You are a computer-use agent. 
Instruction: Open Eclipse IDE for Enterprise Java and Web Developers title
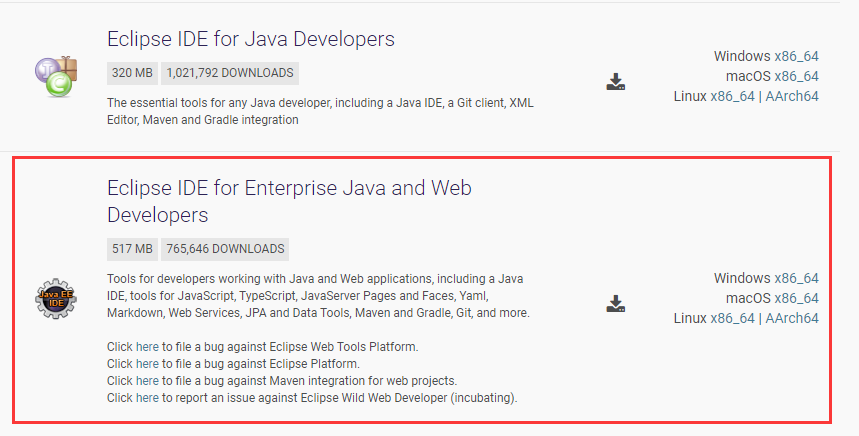pyautogui.click(x=289, y=201)
